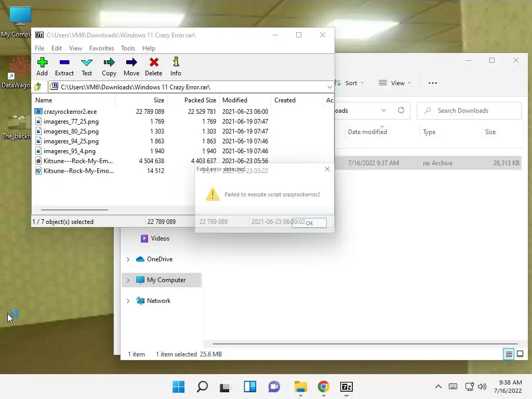Switch Explorer to large thumbnails view
Viewport: 532px width, 399px height.
520,354
